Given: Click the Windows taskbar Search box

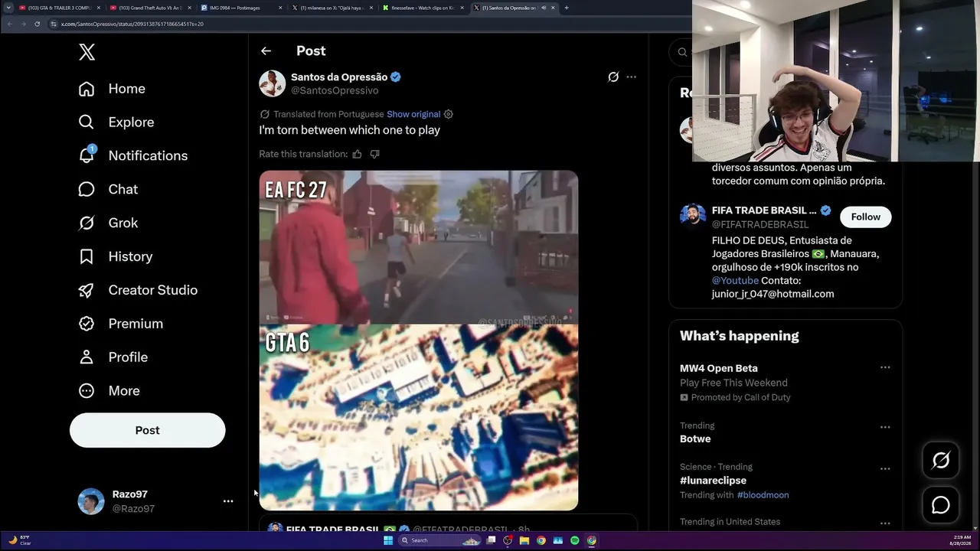Looking at the screenshot, I should [x=440, y=540].
